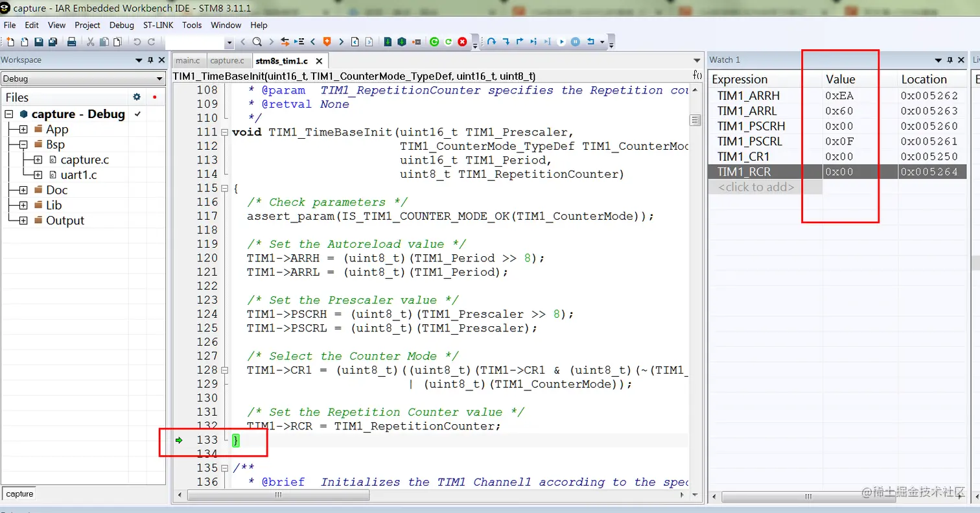Click Debug without Downloading icon

pos(402,42)
